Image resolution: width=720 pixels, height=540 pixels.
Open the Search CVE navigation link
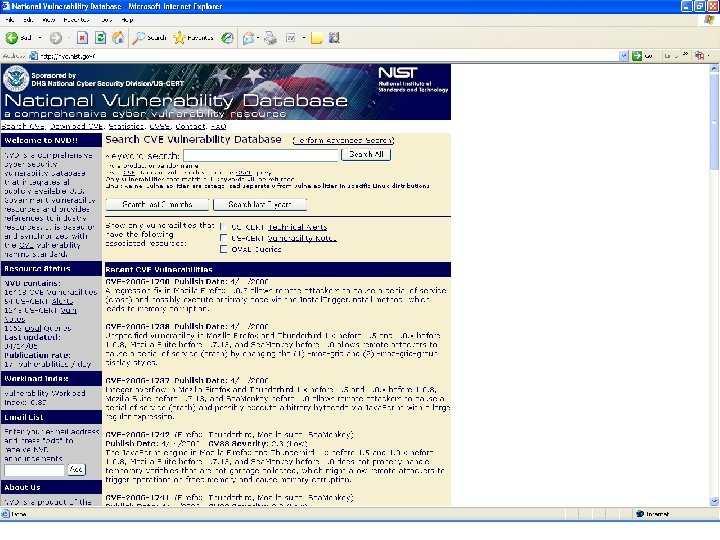[x=23, y=126]
